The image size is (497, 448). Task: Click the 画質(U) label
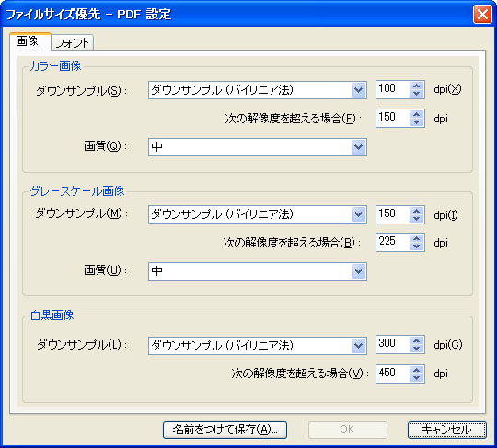coord(106,270)
